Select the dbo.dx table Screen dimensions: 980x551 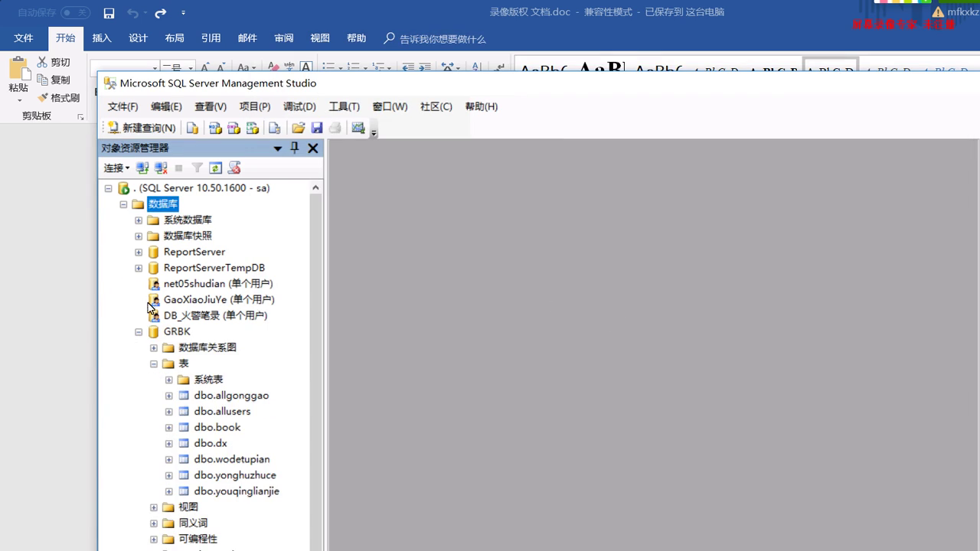(211, 443)
